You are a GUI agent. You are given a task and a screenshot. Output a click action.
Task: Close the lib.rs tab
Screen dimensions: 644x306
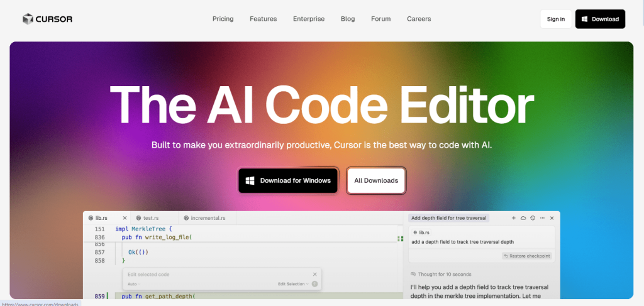(x=125, y=218)
